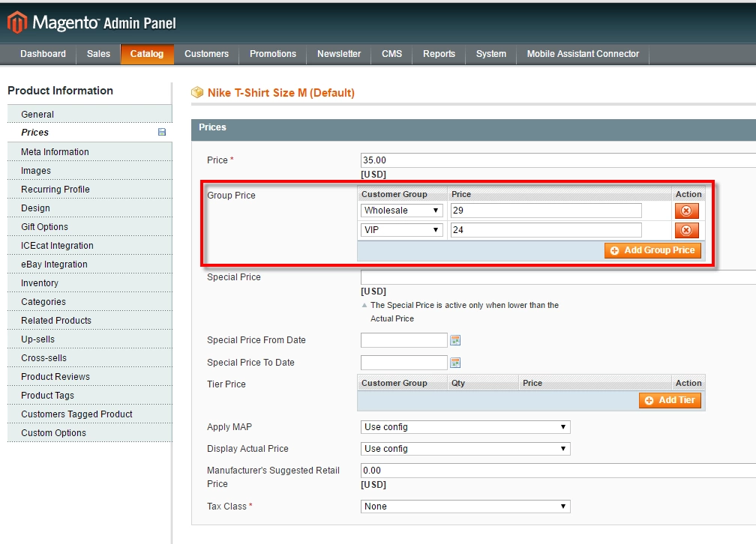Open the Dashboard menu
Image resolution: width=756 pixels, height=544 pixels.
point(43,54)
